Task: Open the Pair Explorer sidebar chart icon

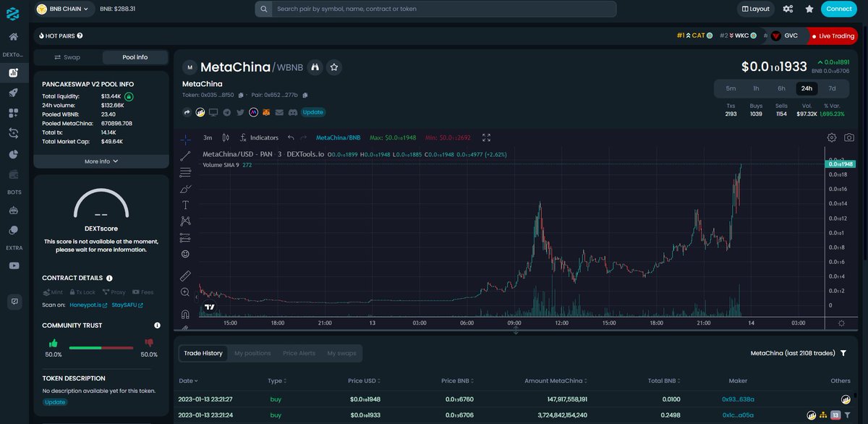Action: point(13,72)
